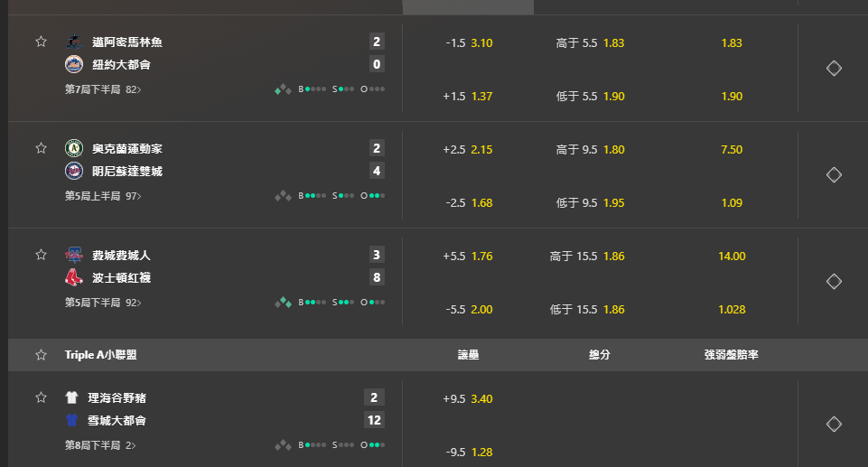868x467 pixels.
Task: Click the New York Mets team logo
Action: pos(74,64)
